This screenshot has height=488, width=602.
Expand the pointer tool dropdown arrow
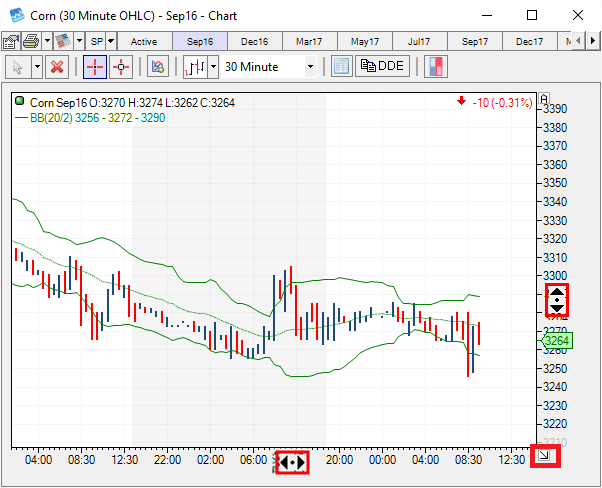click(37, 67)
